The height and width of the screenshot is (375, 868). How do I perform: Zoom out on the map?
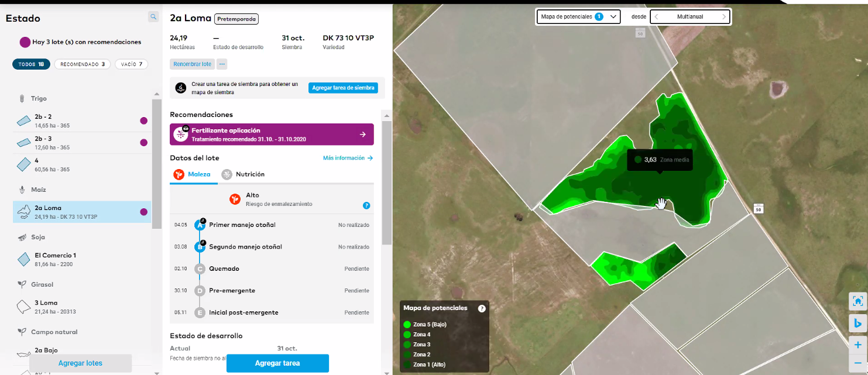tap(857, 363)
